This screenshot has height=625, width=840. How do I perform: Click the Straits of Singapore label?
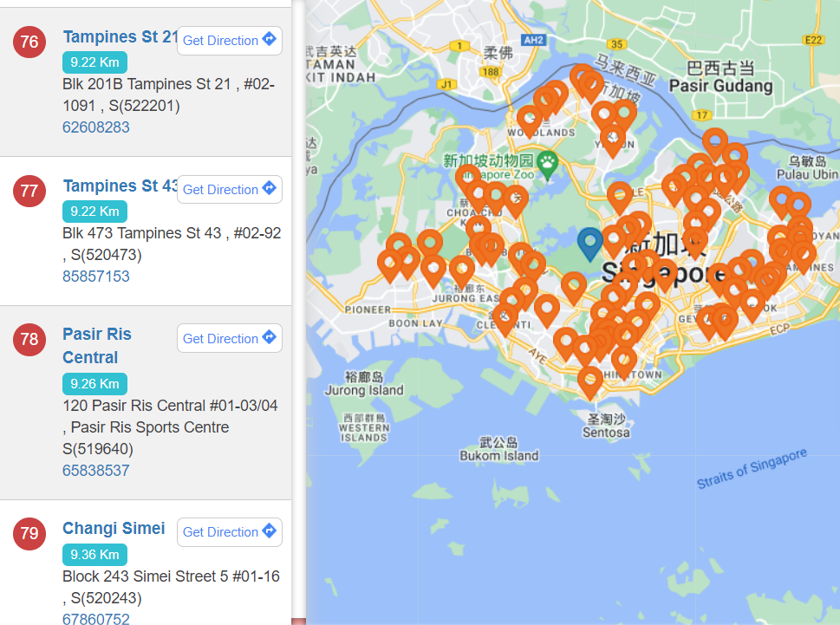[x=751, y=468]
